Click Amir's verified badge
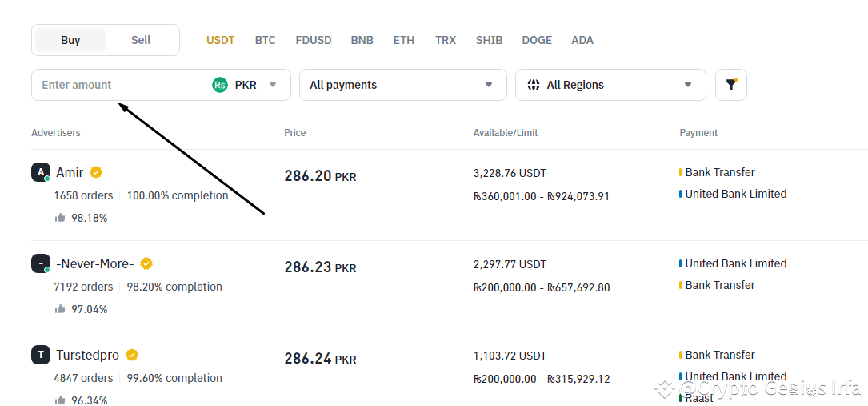Screen dimensions: 868x406 coord(96,172)
